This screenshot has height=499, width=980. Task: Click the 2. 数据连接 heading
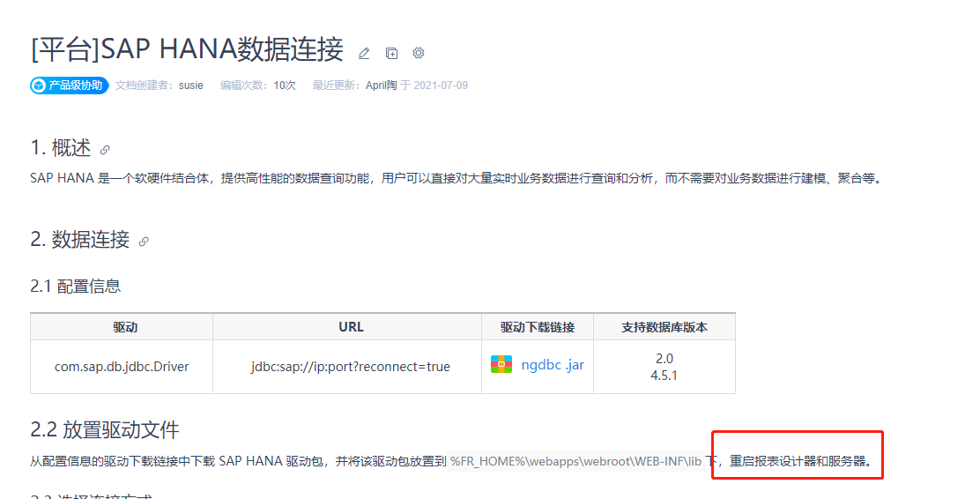pyautogui.click(x=80, y=240)
